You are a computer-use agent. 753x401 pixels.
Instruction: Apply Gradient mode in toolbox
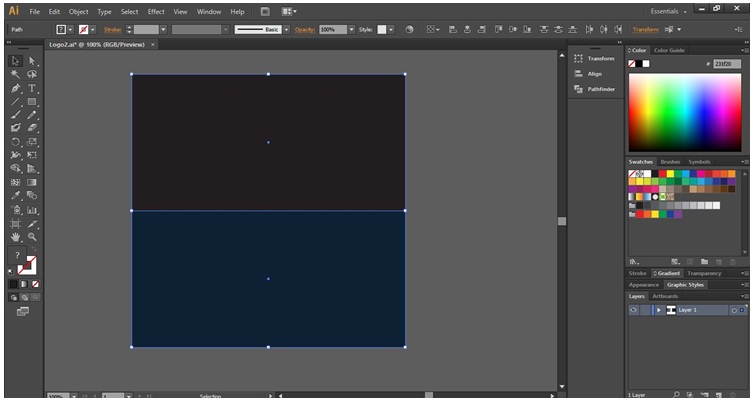coord(24,284)
